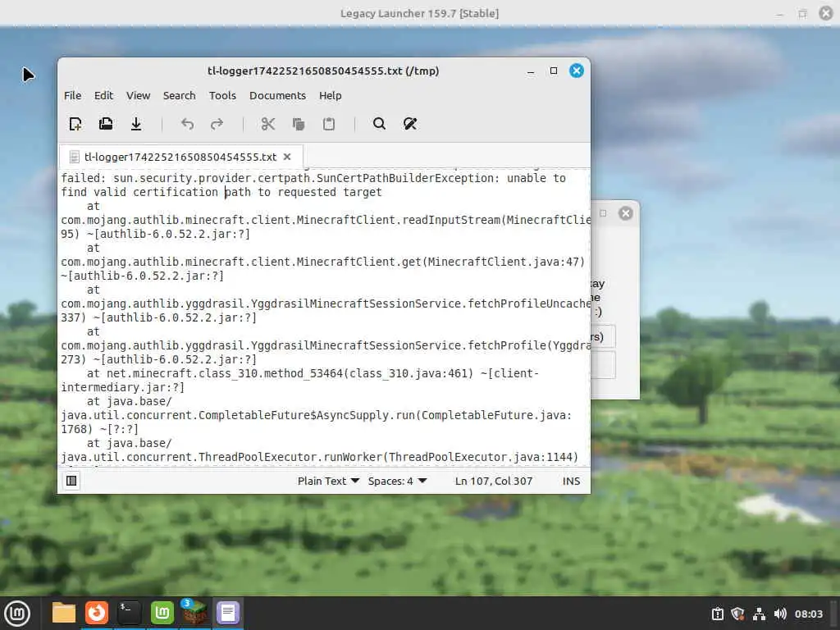The image size is (840, 630).
Task: Redo the last undone edit
Action: tap(217, 125)
